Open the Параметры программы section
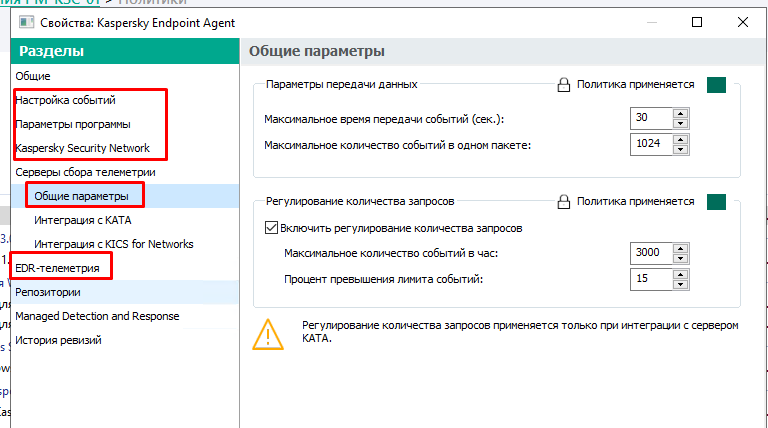Screen dimensions: 768x428 [x=72, y=124]
